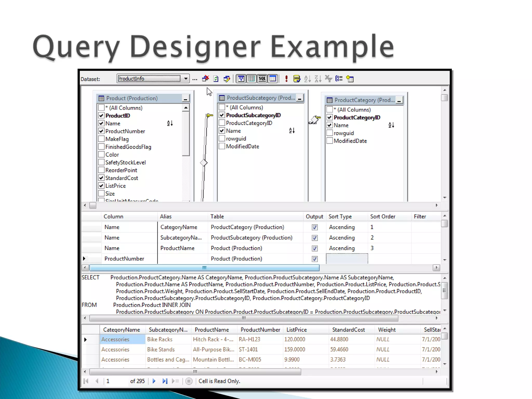Image resolution: width=532 pixels, height=399 pixels.
Task: Click the Sort Type column header
Action: click(340, 217)
